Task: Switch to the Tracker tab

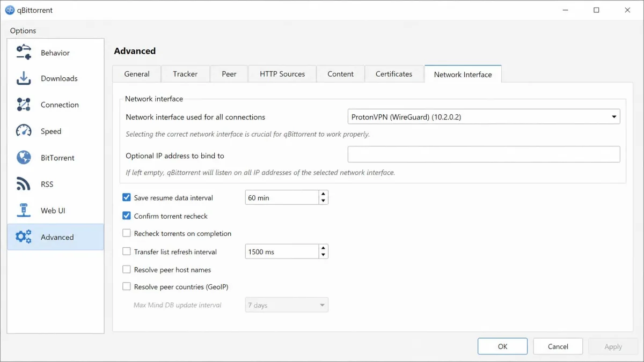Action: point(185,74)
